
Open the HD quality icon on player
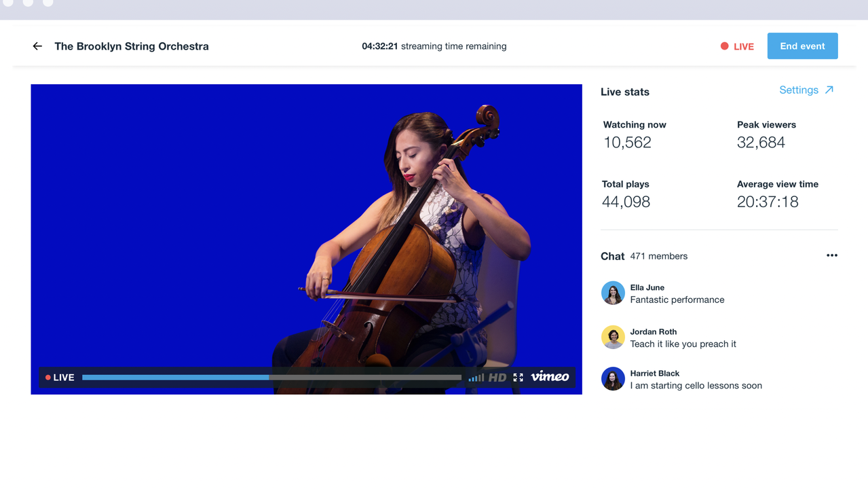pos(498,377)
